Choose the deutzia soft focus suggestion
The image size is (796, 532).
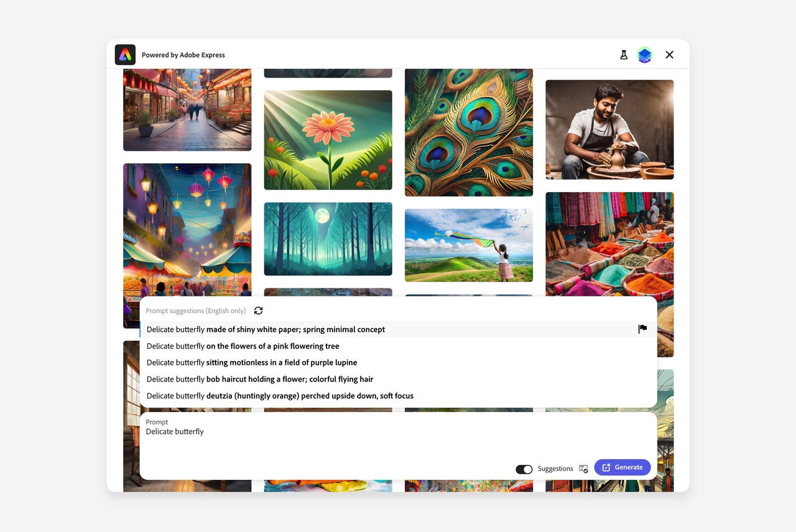point(280,396)
